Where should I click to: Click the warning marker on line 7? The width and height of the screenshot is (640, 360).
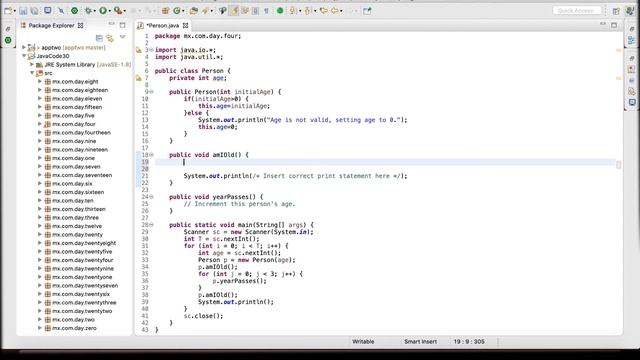(x=139, y=78)
